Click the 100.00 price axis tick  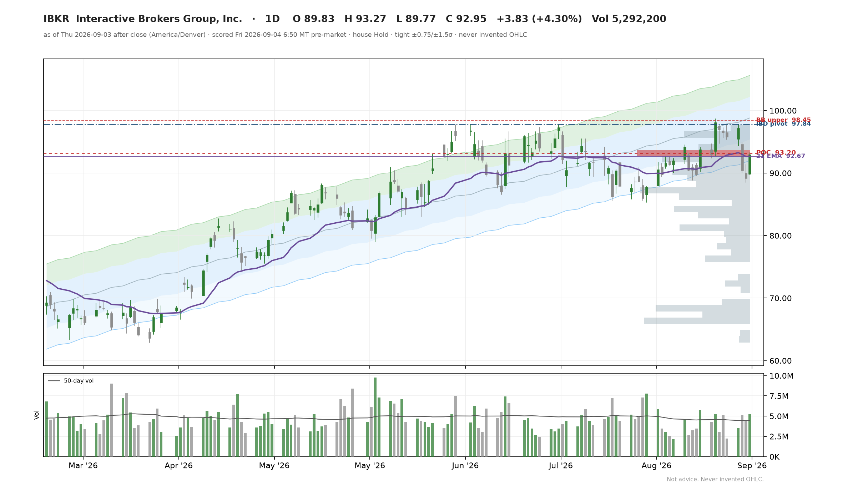(x=783, y=111)
